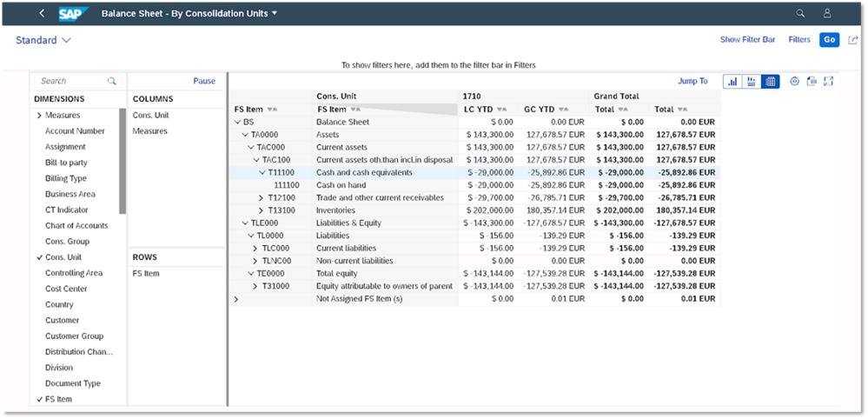
Task: Expand the T31000 equity node
Action: [255, 287]
